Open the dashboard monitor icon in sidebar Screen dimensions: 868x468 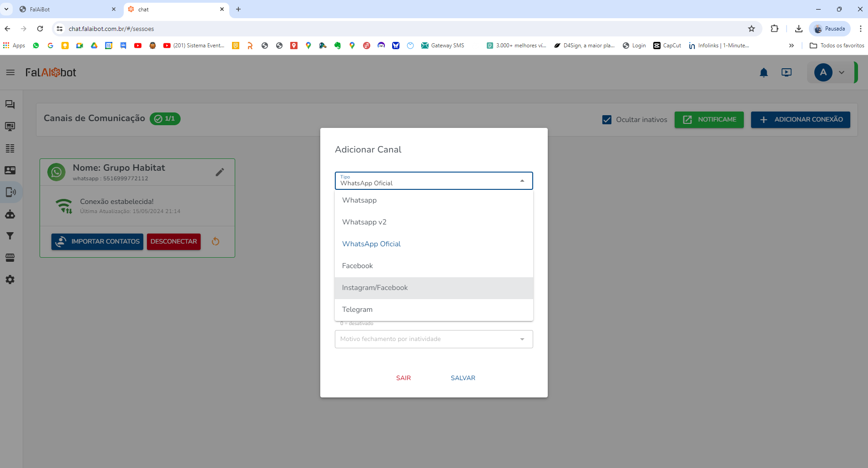pos(10,127)
